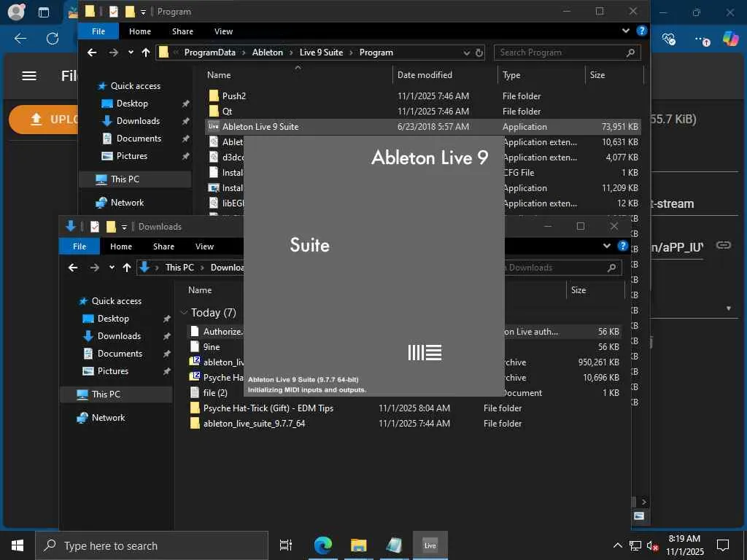Viewport: 747px width, 560px height.
Task: Open address history dropdown in Program window
Action: click(467, 52)
